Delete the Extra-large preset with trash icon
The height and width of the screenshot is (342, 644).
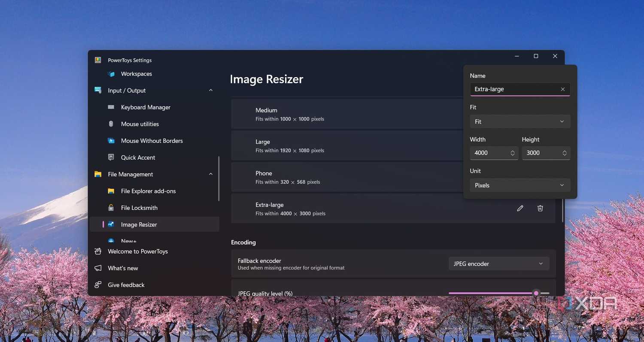point(540,208)
